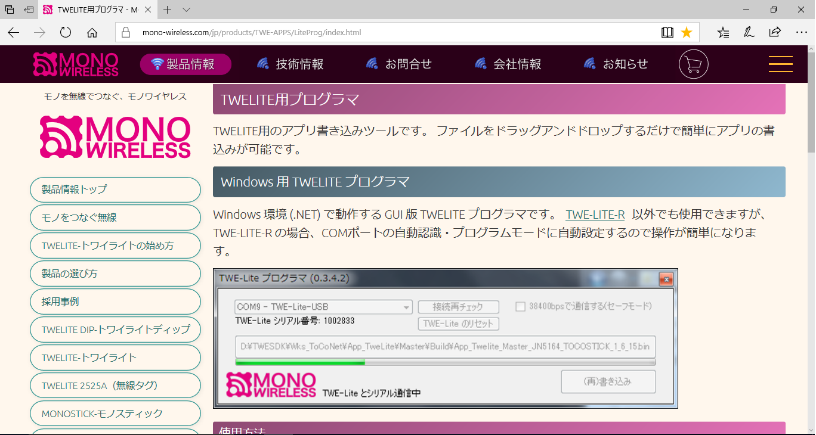Viewport: 816px width, 435px height.
Task: Show tab previews chevron
Action: (186, 9)
